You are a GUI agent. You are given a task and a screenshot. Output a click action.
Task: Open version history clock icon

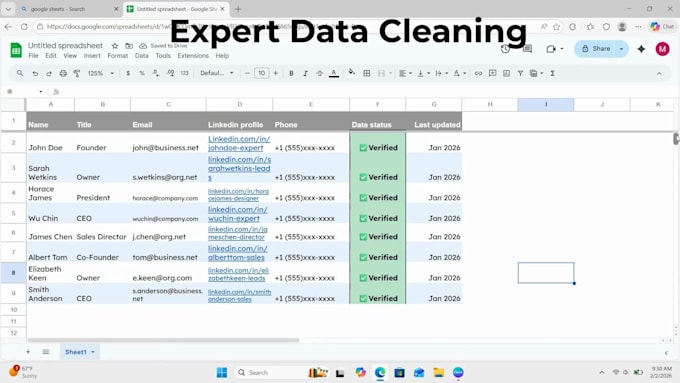pyautogui.click(x=505, y=49)
